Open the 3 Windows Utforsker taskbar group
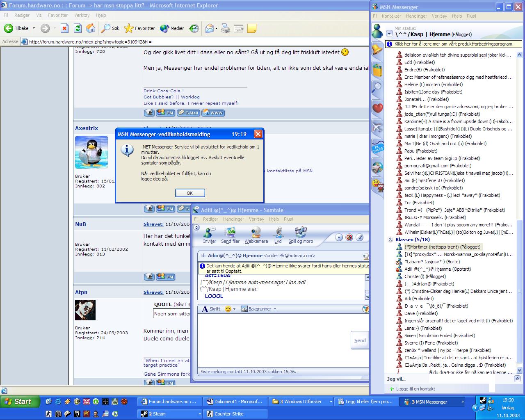This screenshot has width=525, height=420. point(302,402)
